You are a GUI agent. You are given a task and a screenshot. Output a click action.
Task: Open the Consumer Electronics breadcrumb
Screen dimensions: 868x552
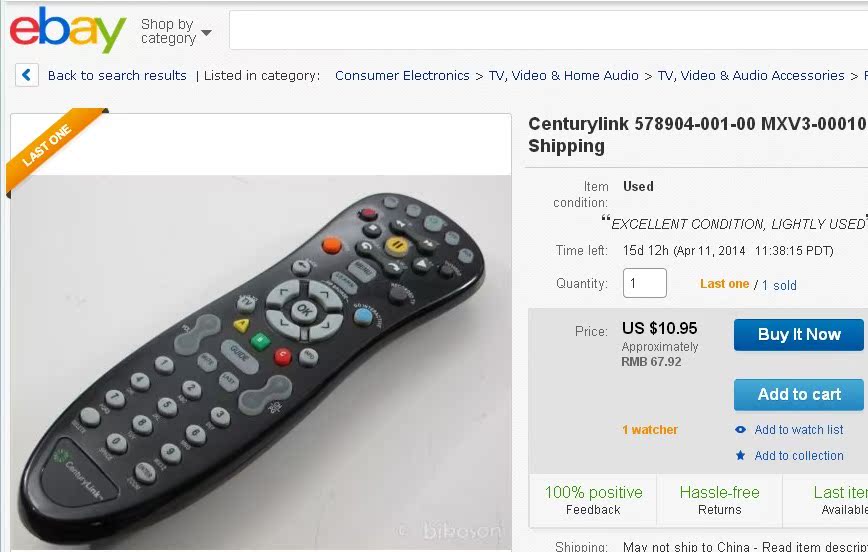click(x=402, y=75)
